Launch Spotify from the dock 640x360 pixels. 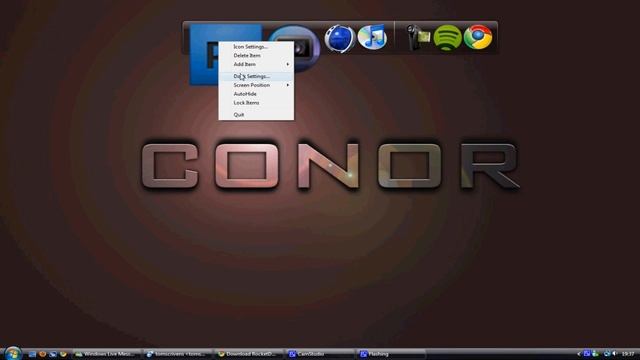pyautogui.click(x=447, y=38)
